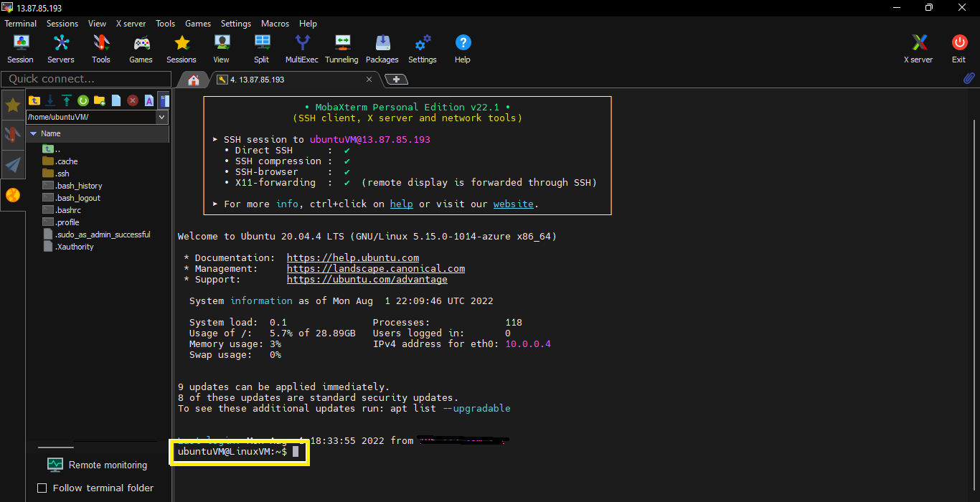Select the .bash_history file
980x502 pixels.
coord(72,186)
